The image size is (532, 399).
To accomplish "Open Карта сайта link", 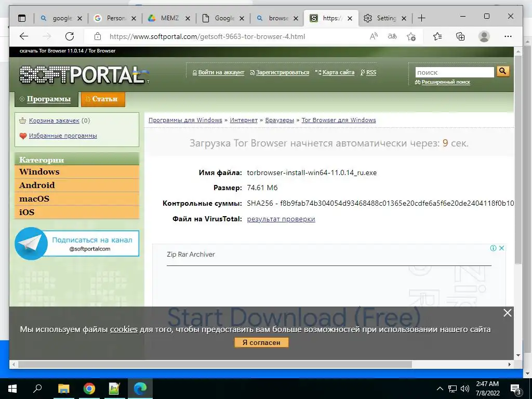I will click(x=338, y=72).
